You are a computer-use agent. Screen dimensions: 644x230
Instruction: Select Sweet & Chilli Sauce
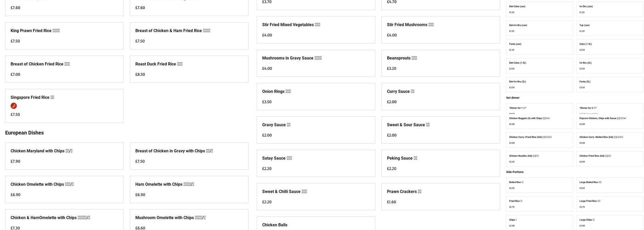316,196
